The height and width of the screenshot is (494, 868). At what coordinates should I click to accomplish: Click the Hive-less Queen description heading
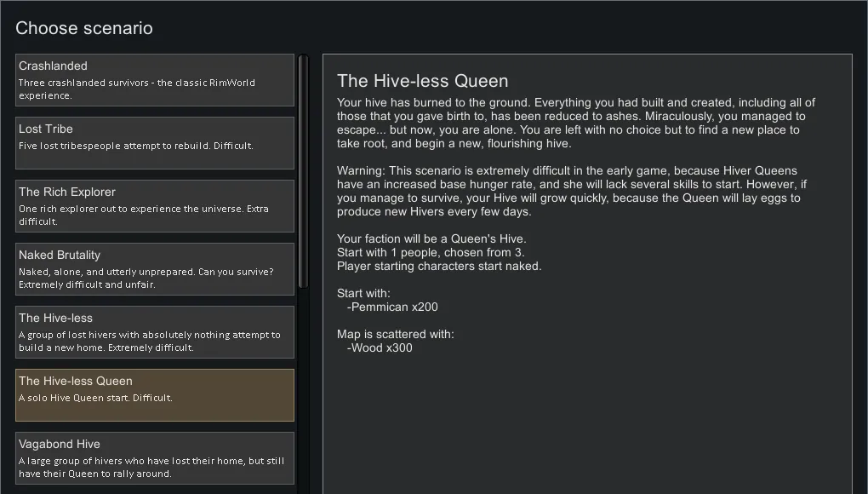point(422,81)
